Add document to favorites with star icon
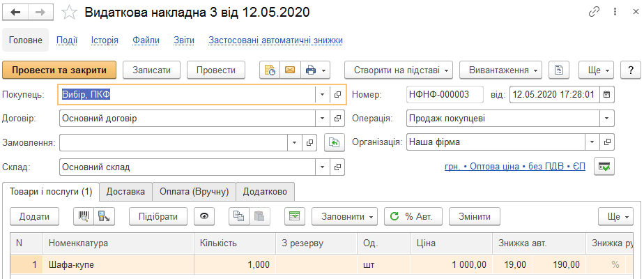644x279 pixels. 70,13
